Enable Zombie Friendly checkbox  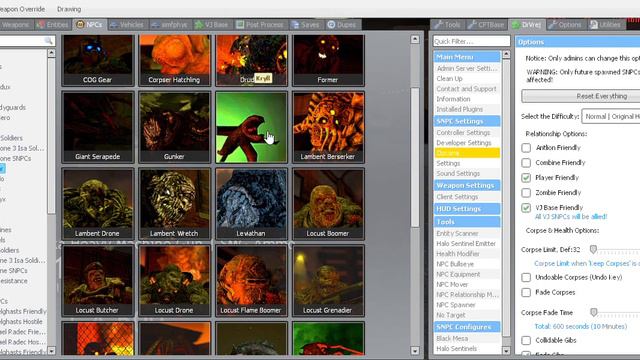pyautogui.click(x=526, y=193)
